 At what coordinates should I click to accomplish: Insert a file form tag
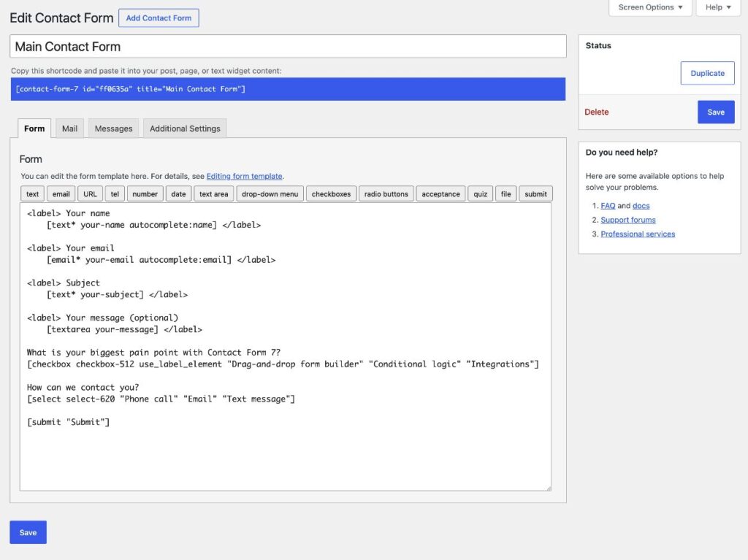coord(506,194)
